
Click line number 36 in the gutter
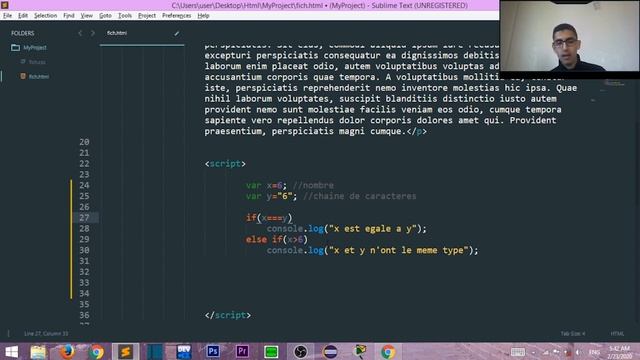pyautogui.click(x=84, y=315)
